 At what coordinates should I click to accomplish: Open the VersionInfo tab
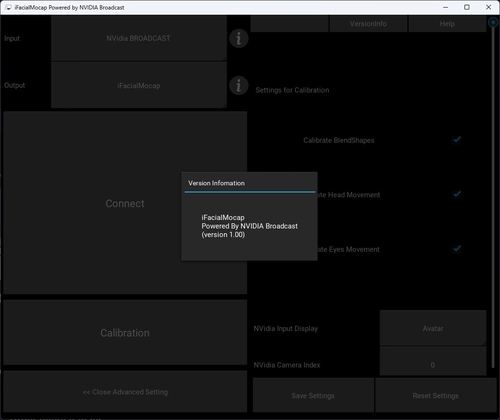coord(368,24)
